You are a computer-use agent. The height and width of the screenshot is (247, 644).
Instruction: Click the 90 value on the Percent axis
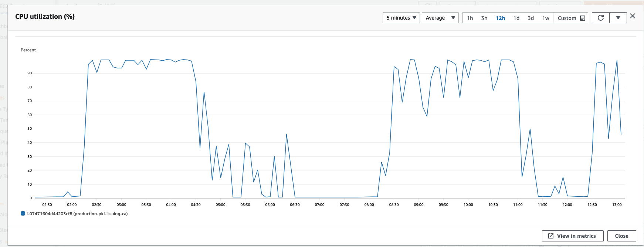tap(30, 73)
